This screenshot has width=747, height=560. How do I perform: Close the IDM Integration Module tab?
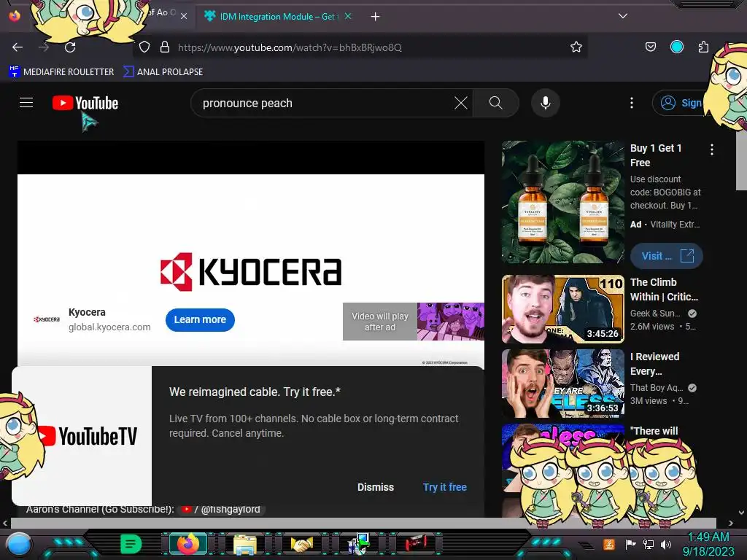pyautogui.click(x=348, y=16)
